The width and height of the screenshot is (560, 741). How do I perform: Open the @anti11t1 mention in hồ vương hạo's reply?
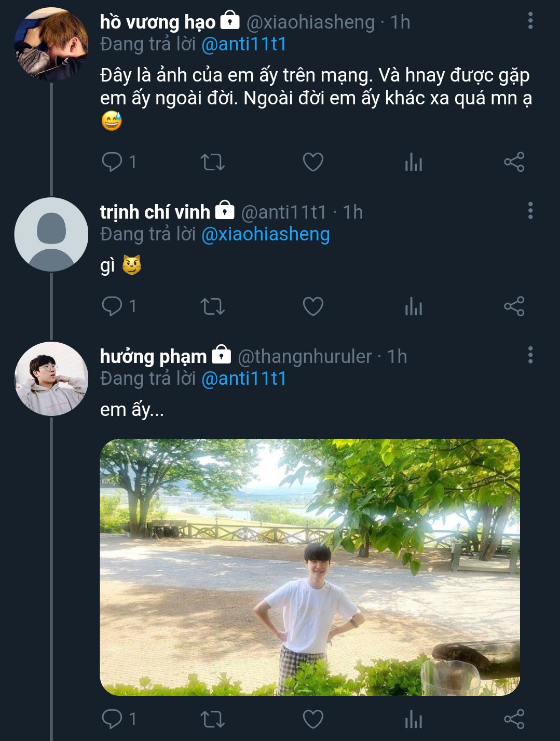pyautogui.click(x=243, y=44)
